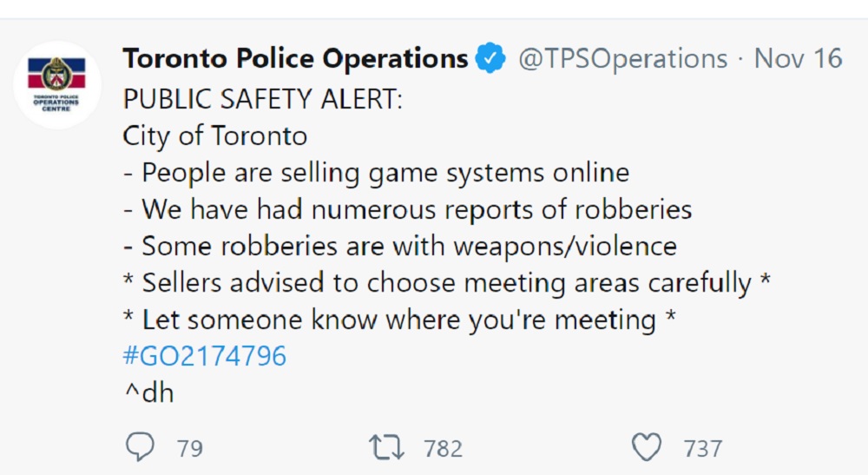Click the line about selling game systems online
The height and width of the screenshot is (475, 868).
click(x=377, y=173)
